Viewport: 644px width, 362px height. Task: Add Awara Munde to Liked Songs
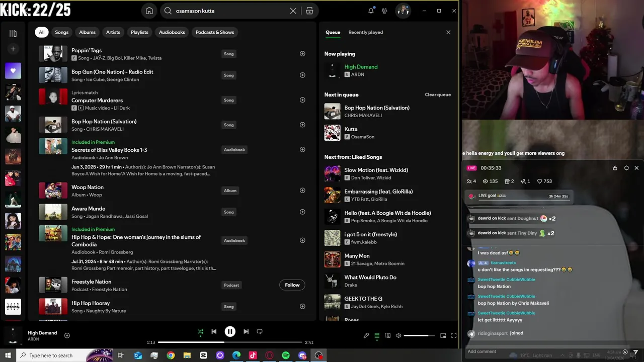pos(302,212)
